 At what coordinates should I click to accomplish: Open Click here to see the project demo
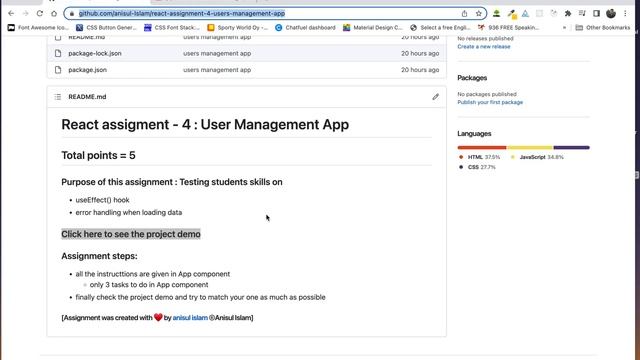(x=131, y=234)
